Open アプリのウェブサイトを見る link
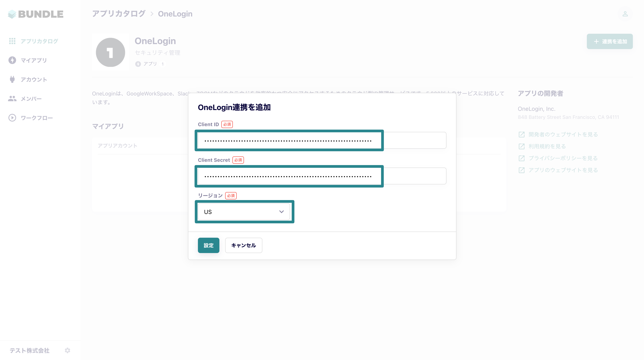 coord(563,170)
